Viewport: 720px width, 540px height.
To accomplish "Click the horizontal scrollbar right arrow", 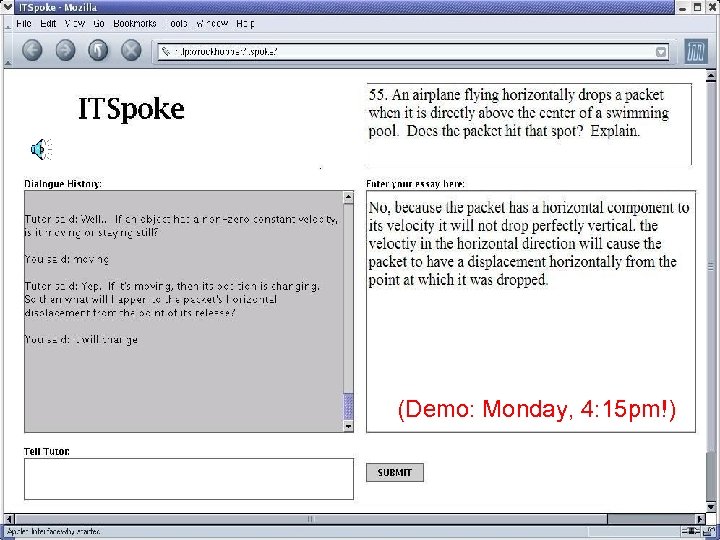I will (699, 519).
